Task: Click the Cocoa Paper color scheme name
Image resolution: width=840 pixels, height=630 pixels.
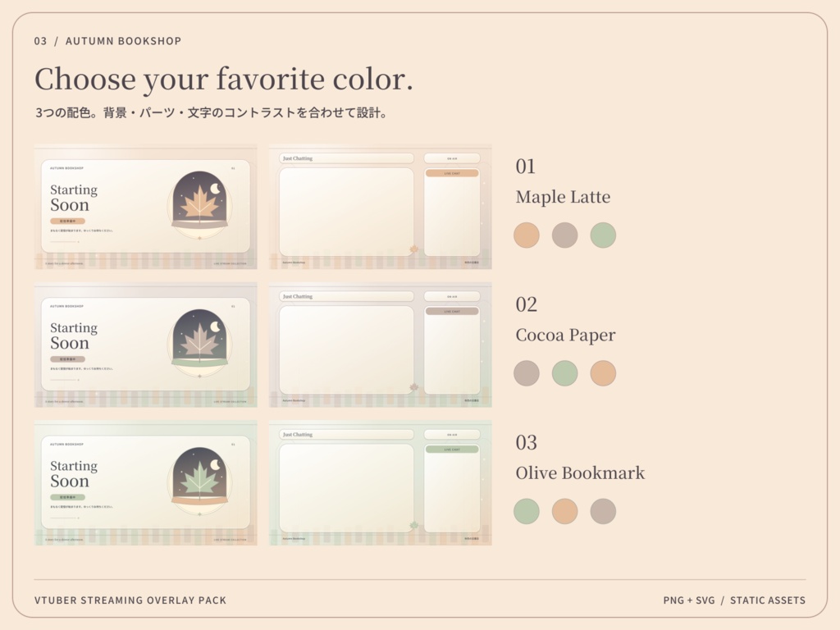Action: coord(565,336)
